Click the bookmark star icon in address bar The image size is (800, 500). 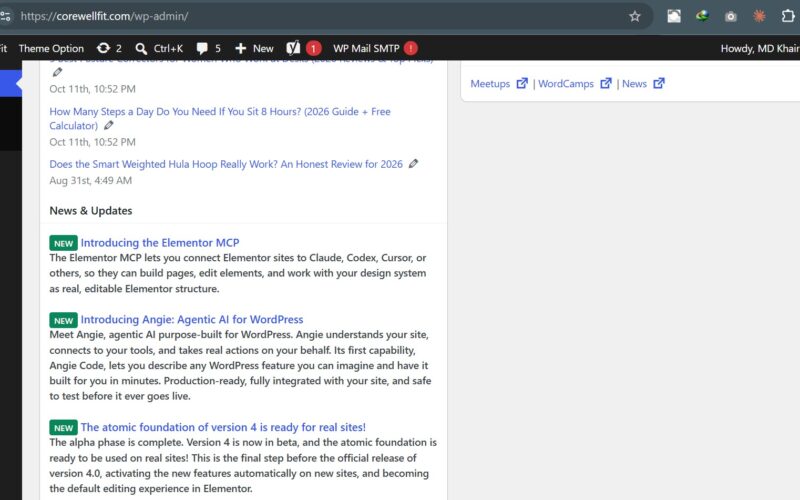634,16
